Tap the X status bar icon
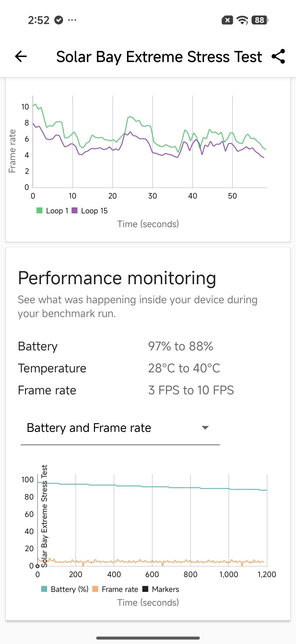Screen dimensions: 296x644 point(227,20)
